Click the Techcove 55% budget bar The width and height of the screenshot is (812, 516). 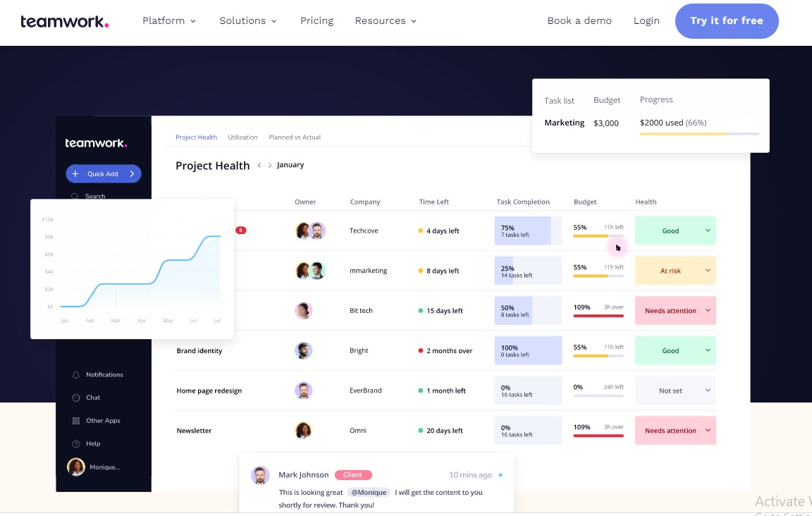coord(598,235)
